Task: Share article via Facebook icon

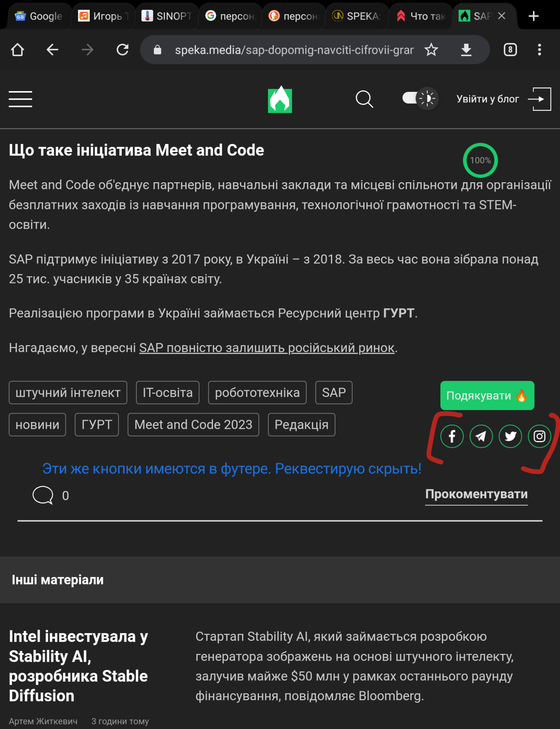Action: point(452,436)
